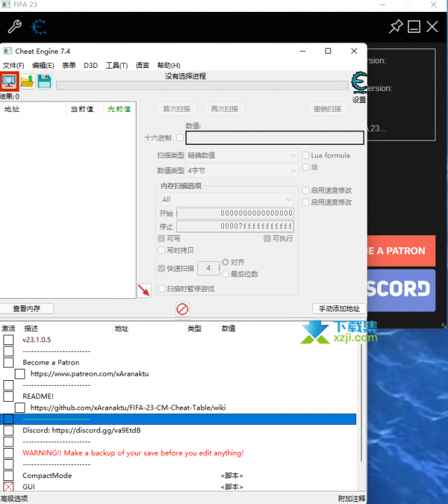This screenshot has height=504, width=448.
Task: Enable first 启用速度修改 speedhack checkbox
Action: [306, 190]
